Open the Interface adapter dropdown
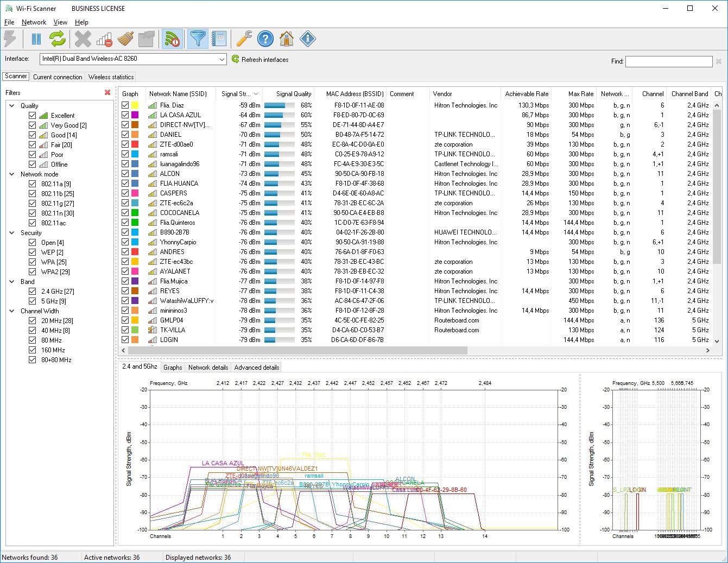Image resolution: width=728 pixels, height=563 pixels. [221, 59]
